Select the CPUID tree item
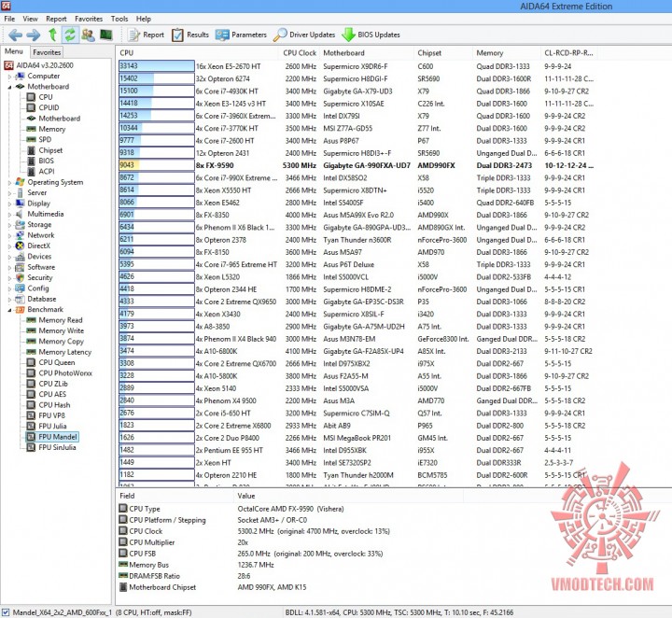The height and width of the screenshot is (618, 672). pos(49,107)
